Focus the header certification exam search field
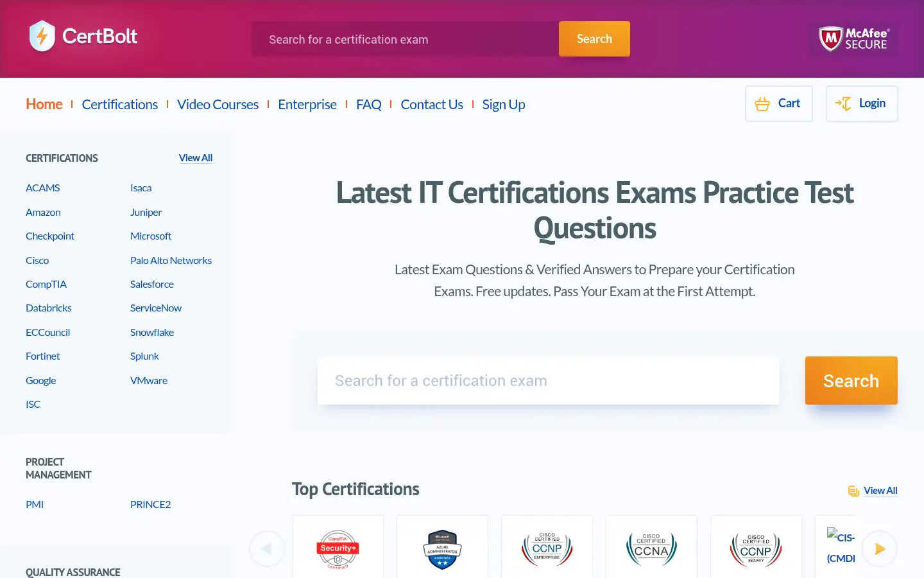 pyautogui.click(x=405, y=39)
